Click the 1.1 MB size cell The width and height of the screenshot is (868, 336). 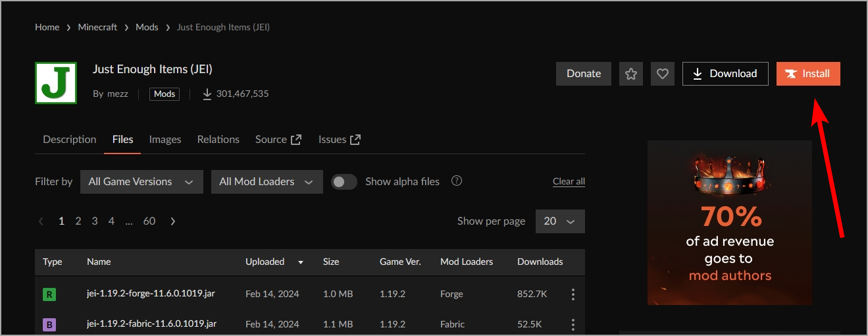[x=338, y=324]
